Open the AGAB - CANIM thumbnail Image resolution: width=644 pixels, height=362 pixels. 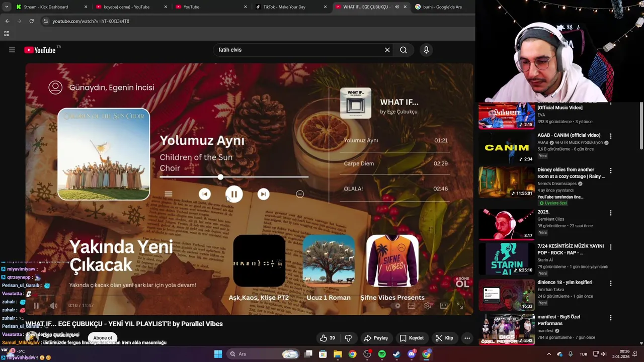506,147
